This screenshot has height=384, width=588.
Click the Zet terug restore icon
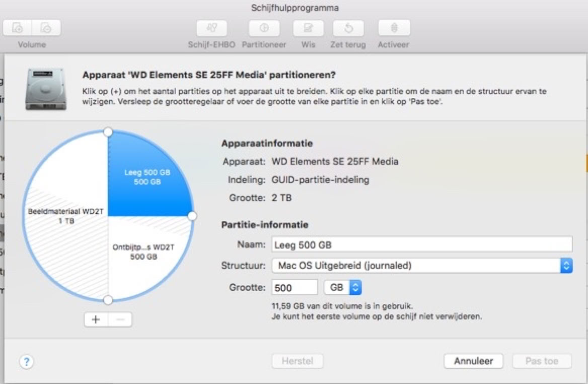coord(348,28)
